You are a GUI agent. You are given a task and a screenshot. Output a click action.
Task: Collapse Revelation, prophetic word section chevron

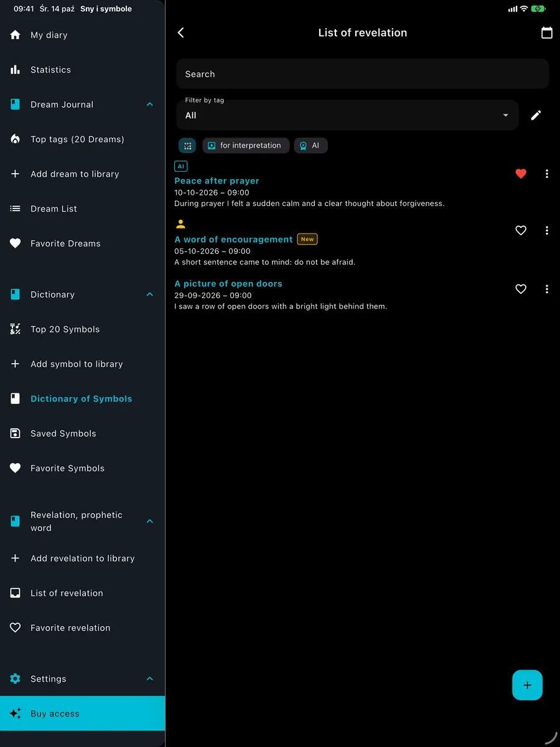(x=150, y=521)
